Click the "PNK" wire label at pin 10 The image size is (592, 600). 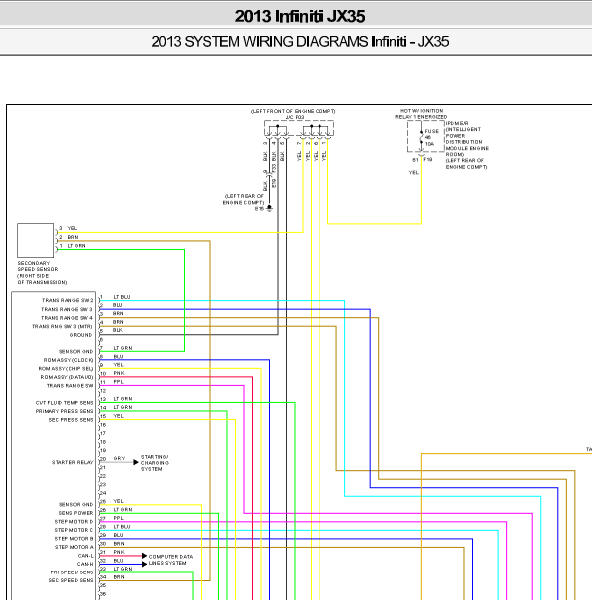pyautogui.click(x=119, y=373)
